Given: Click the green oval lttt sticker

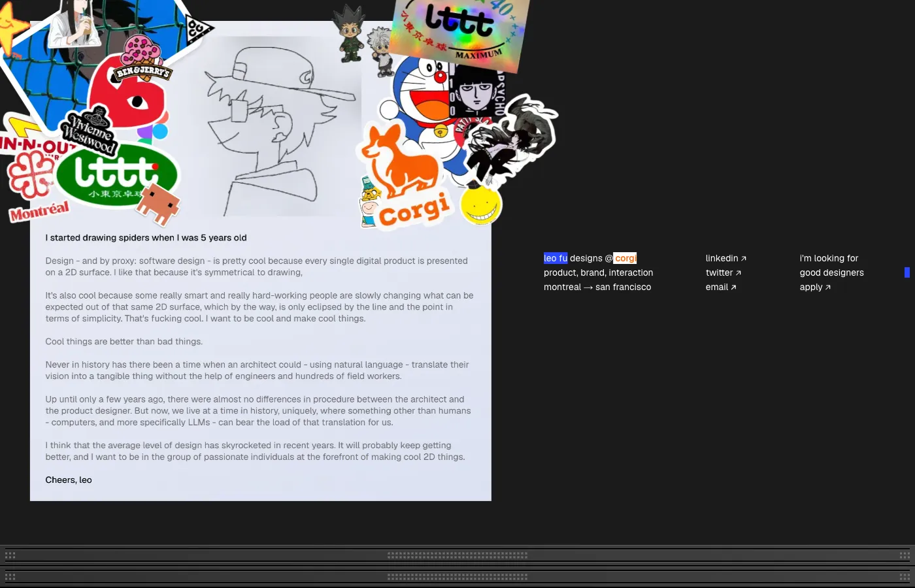Looking at the screenshot, I should tap(116, 174).
